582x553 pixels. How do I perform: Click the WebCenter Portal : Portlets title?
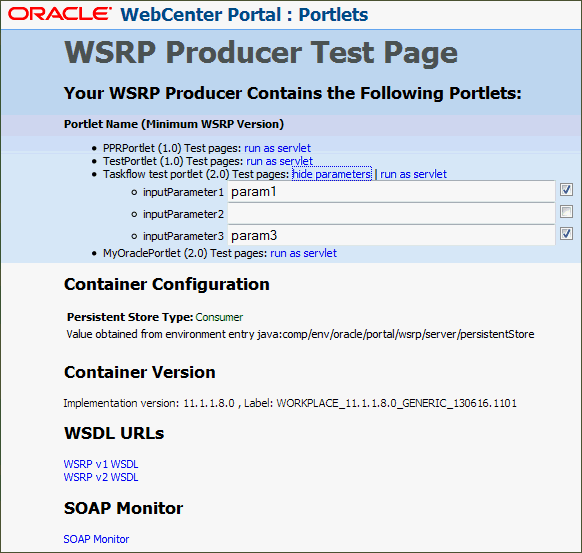tap(244, 15)
